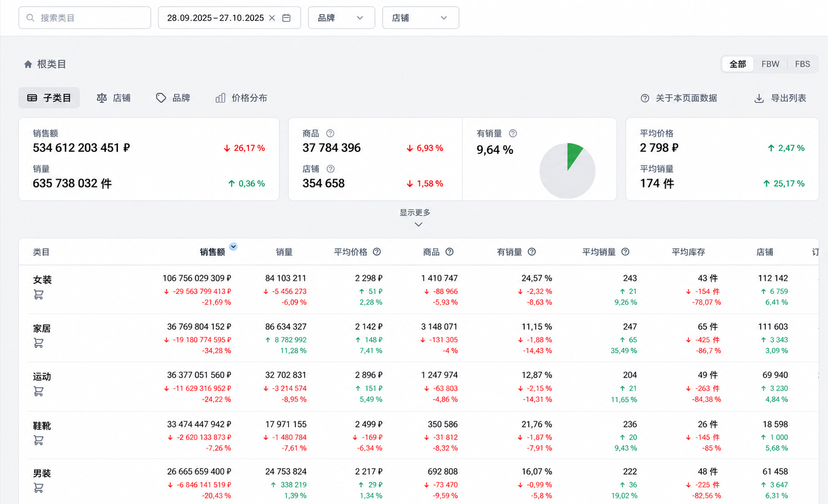The image size is (828, 504).
Task: Click help icon in 有销量 column header
Action: pos(532,252)
